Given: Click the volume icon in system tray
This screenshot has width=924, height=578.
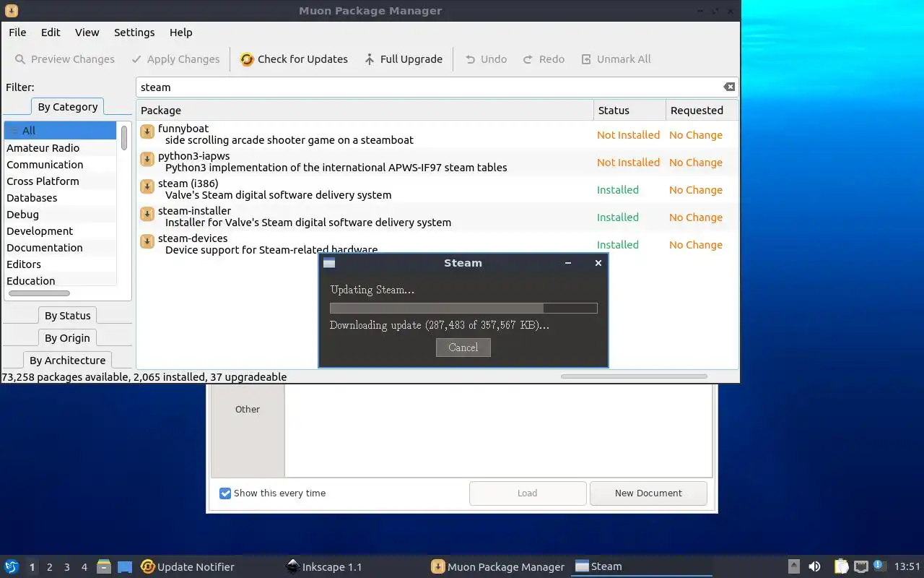Looking at the screenshot, I should [814, 566].
